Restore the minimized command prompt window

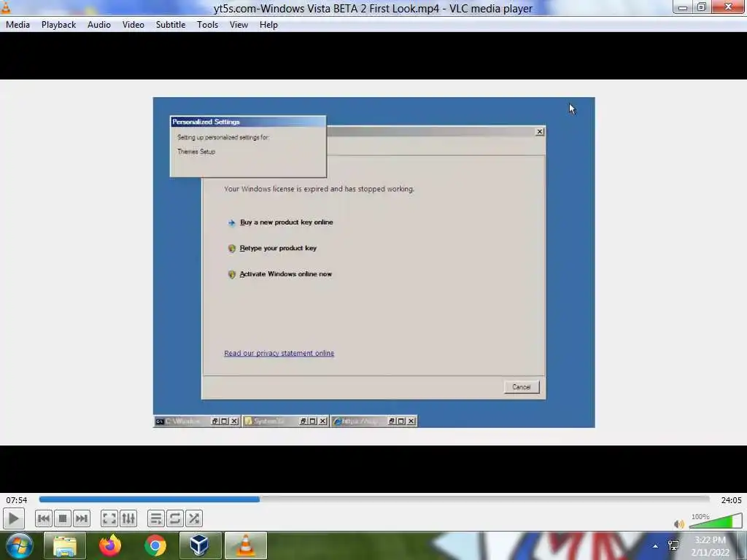click(x=215, y=421)
